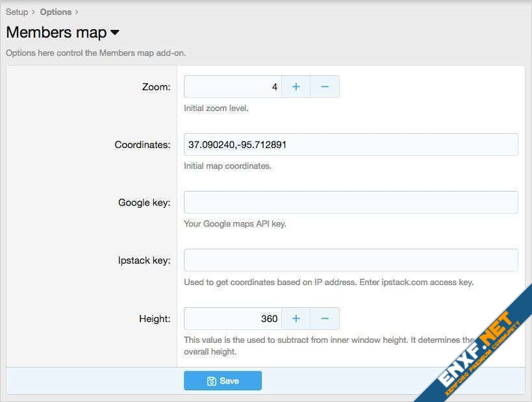Click the Height field label
Screen dimensions: 532x402
pos(155,319)
